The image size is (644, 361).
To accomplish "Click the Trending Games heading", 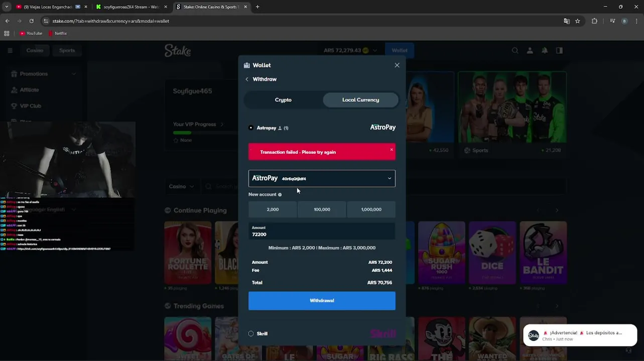I will (198, 306).
